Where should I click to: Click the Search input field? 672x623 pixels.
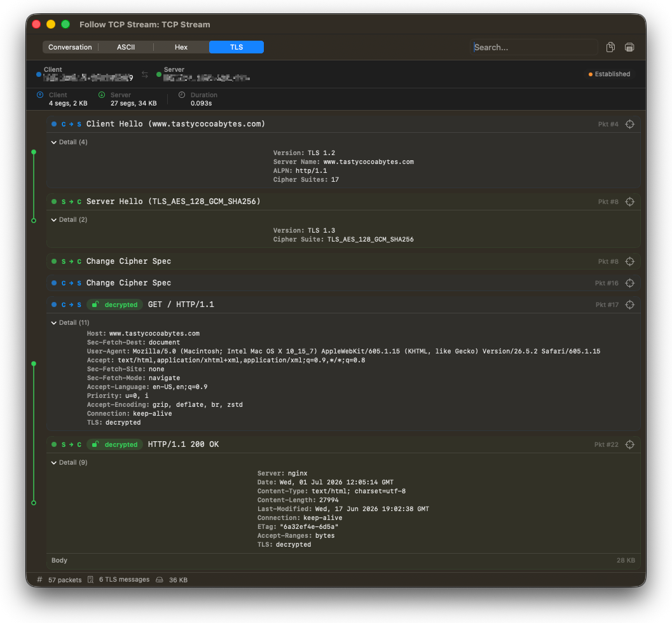pyautogui.click(x=533, y=47)
